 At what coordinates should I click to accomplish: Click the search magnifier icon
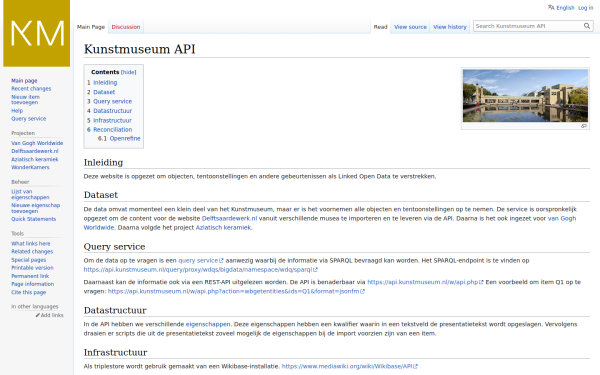click(x=587, y=26)
